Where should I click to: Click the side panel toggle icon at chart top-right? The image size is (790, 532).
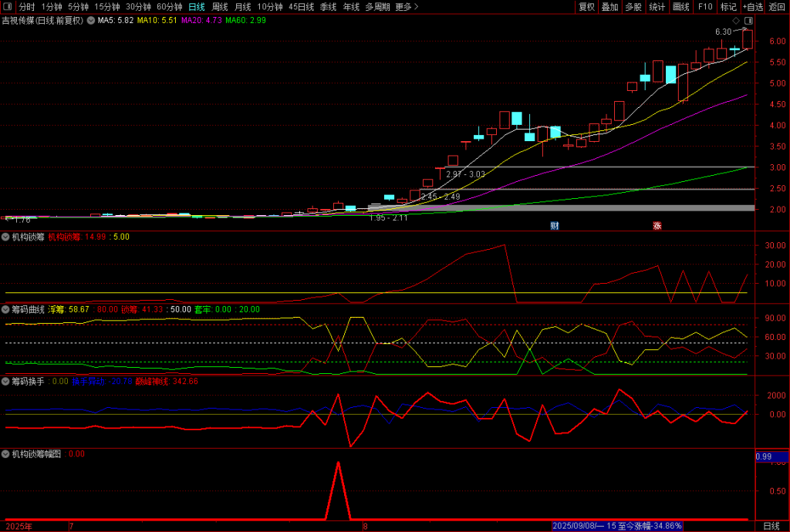pos(748,20)
